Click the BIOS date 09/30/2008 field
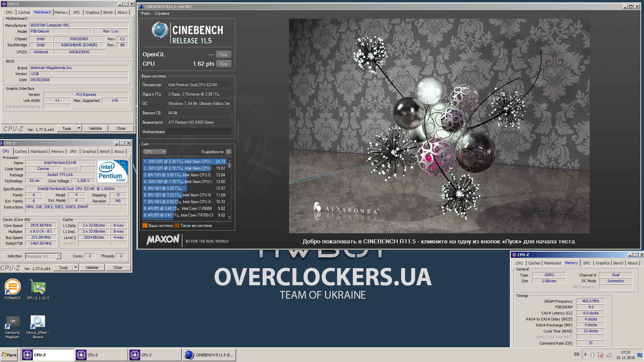Screen dimensions: 644x362 (x=79, y=80)
